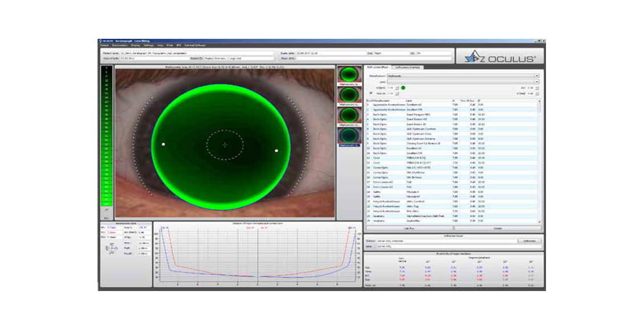Click the Refraction button
Image resolution: width=644 pixels, height=331 pixels.
click(x=529, y=241)
